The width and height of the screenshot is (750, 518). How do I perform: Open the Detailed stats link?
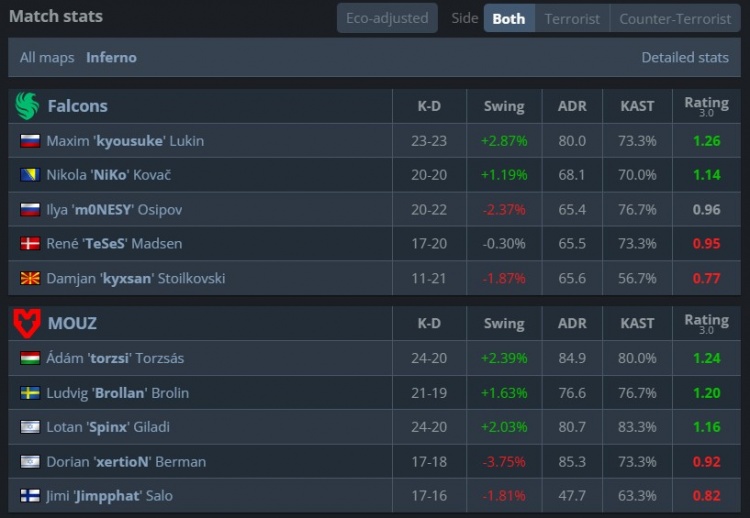tap(685, 57)
